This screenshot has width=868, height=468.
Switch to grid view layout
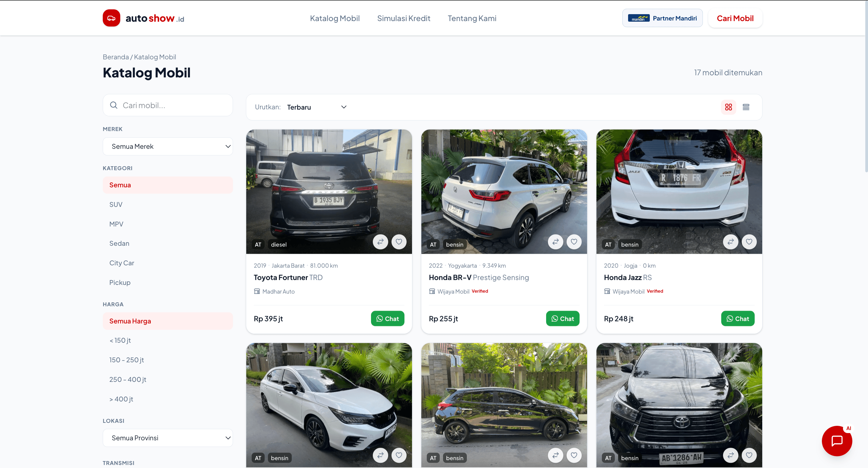click(728, 107)
